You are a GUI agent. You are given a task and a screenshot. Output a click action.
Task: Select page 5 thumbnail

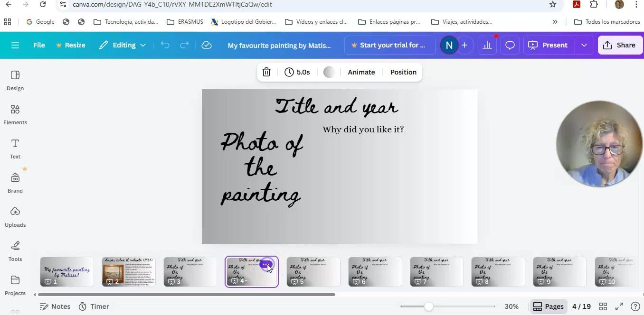click(x=313, y=272)
